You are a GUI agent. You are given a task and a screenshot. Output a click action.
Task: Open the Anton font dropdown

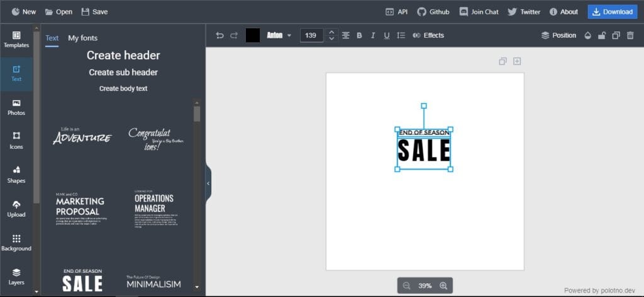pos(279,36)
